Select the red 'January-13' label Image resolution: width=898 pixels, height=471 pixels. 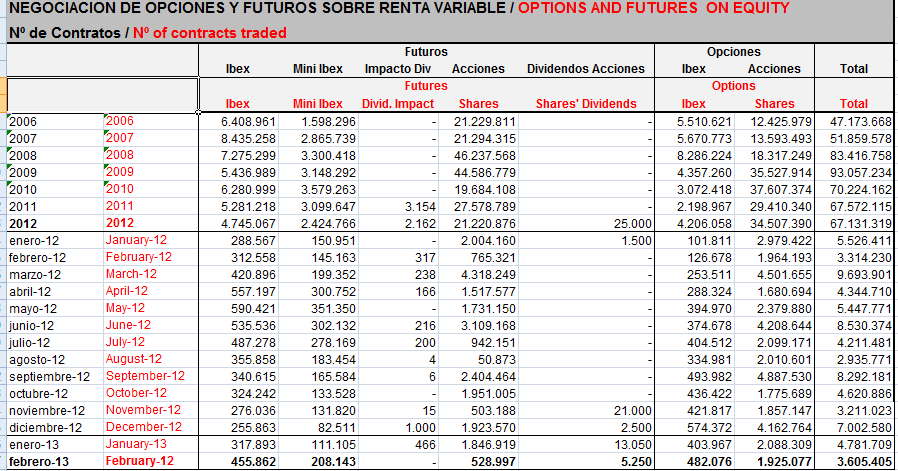pyautogui.click(x=136, y=445)
